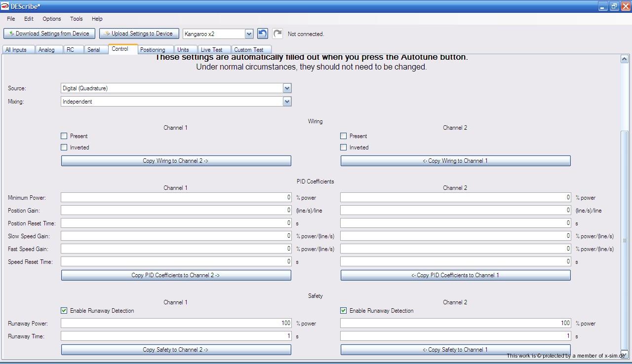The image size is (632, 364).
Task: Click the redo arrow icon in toolbar
Action: [x=277, y=34]
